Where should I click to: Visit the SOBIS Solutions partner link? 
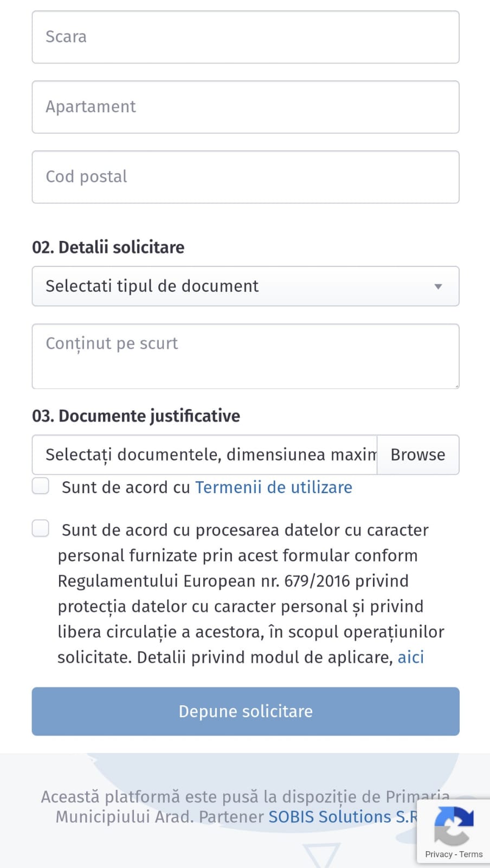341,816
